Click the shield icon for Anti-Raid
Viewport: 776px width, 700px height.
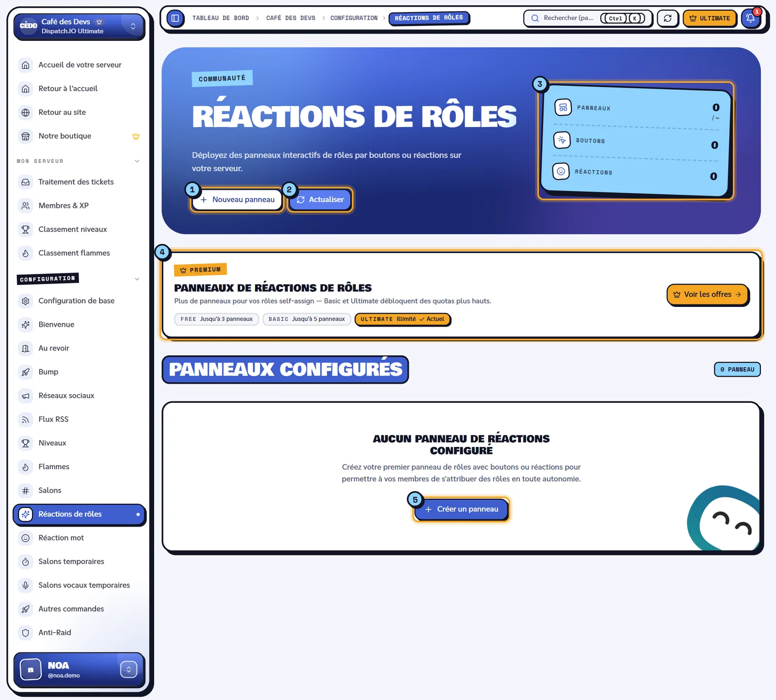(x=26, y=633)
